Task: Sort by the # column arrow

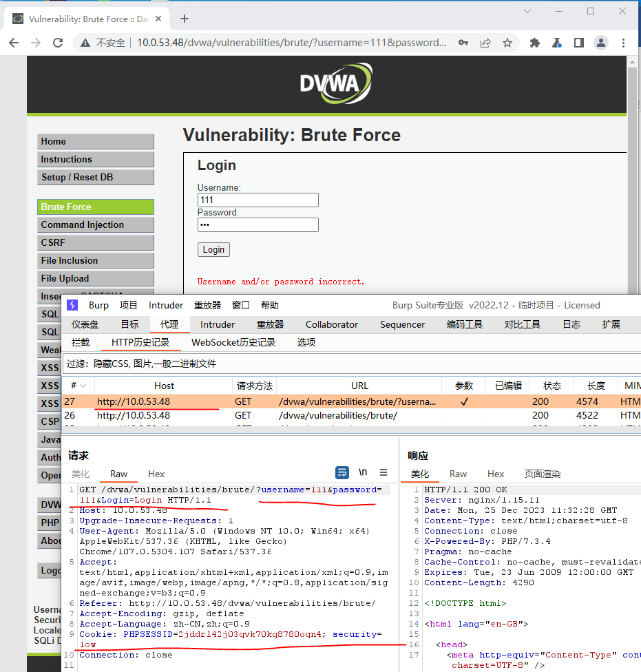Action: [x=83, y=386]
